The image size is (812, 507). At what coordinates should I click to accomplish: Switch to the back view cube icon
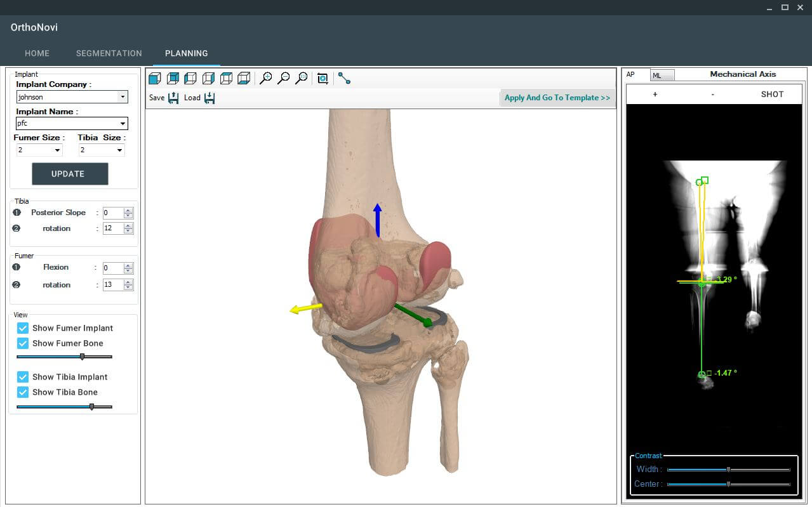coord(172,79)
